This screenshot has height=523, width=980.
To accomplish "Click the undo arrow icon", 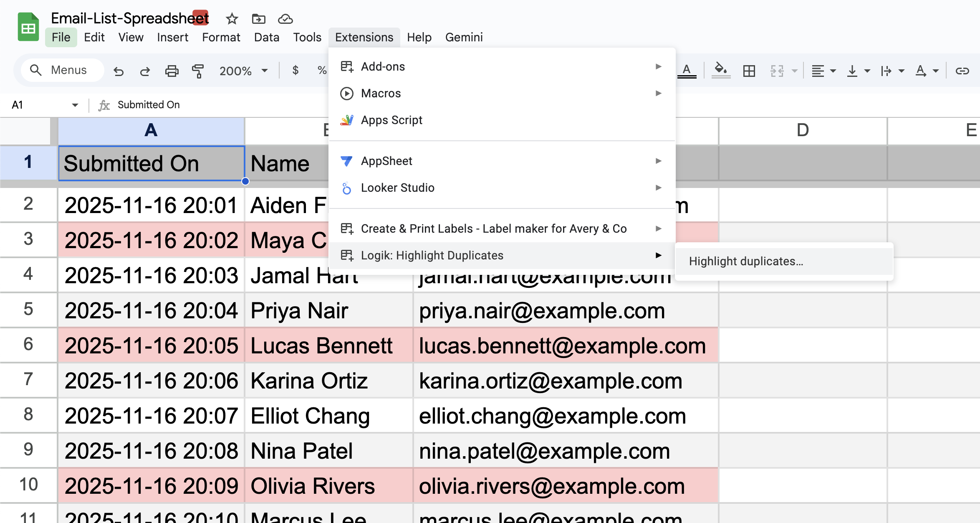I will click(x=119, y=71).
